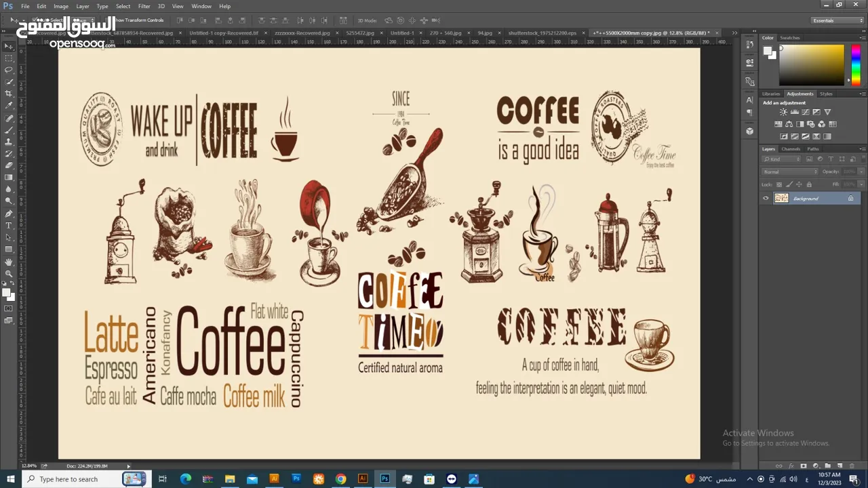This screenshot has width=868, height=488.
Task: Select the Rectangular Marquee tool
Action: tap(9, 58)
